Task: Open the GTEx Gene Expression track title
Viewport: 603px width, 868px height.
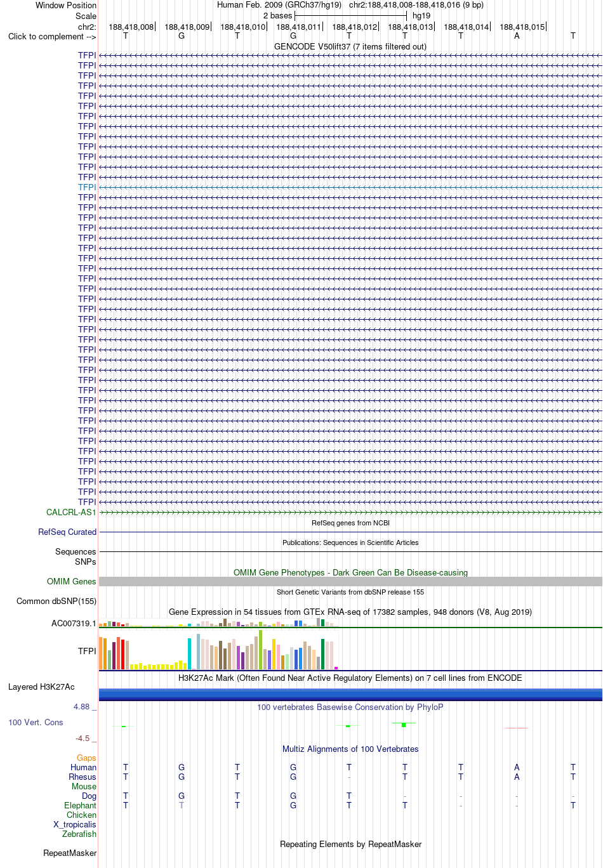Action: click(350, 612)
